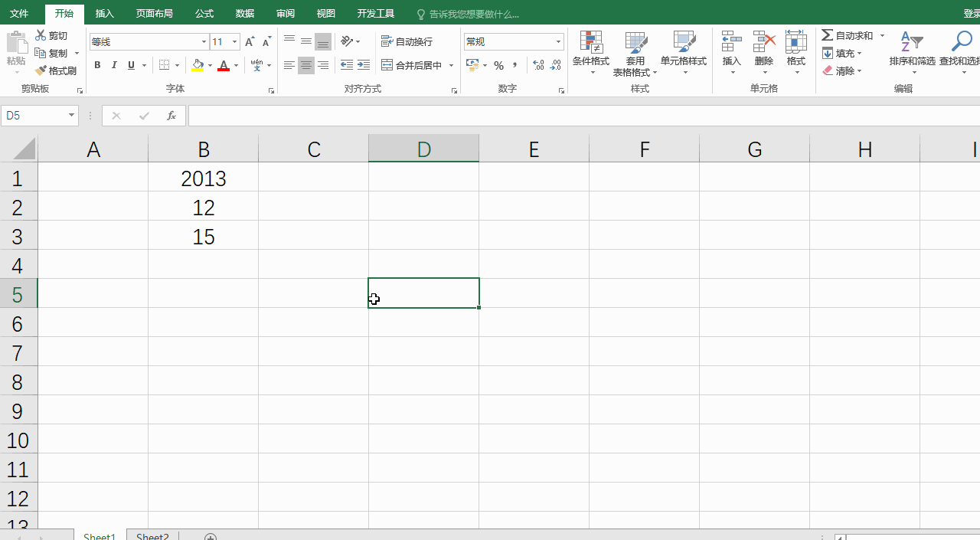Open Sort and Filter (排序和筛选)

[912, 54]
